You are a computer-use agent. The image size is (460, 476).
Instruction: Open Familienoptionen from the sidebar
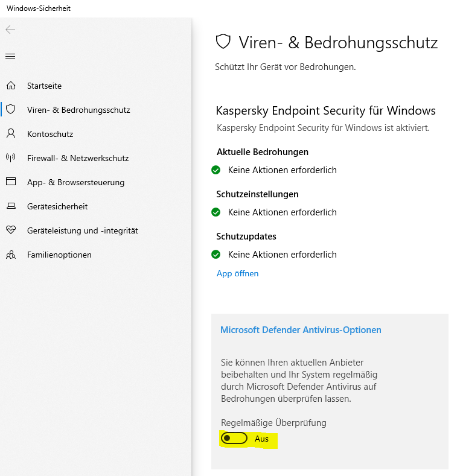(59, 255)
